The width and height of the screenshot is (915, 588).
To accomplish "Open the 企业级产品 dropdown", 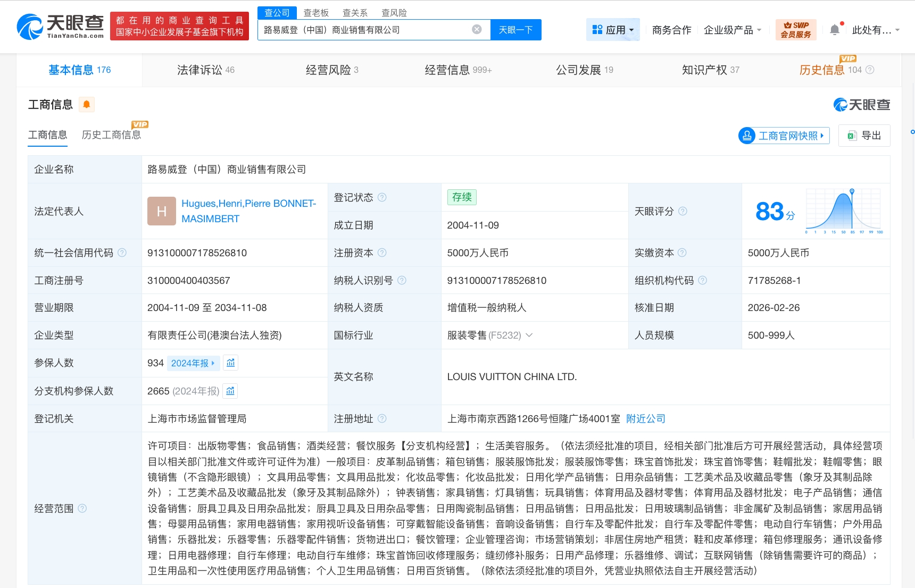I will point(733,30).
